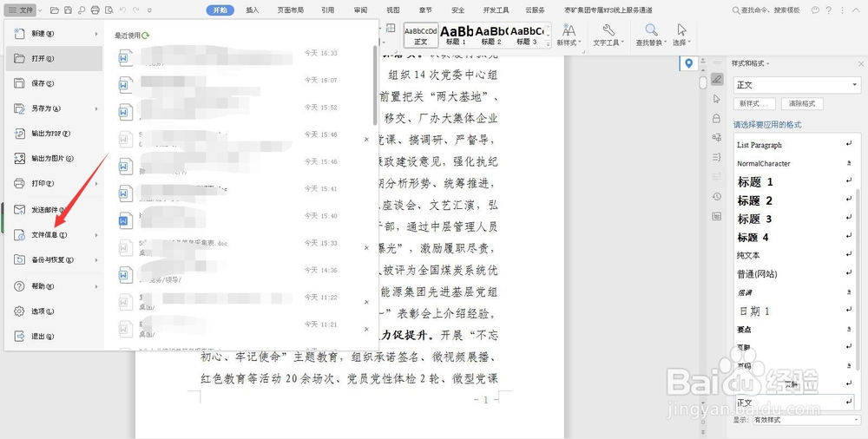This screenshot has height=439, width=868.
Task: Click the blue location pin navigation icon
Action: 688,63
